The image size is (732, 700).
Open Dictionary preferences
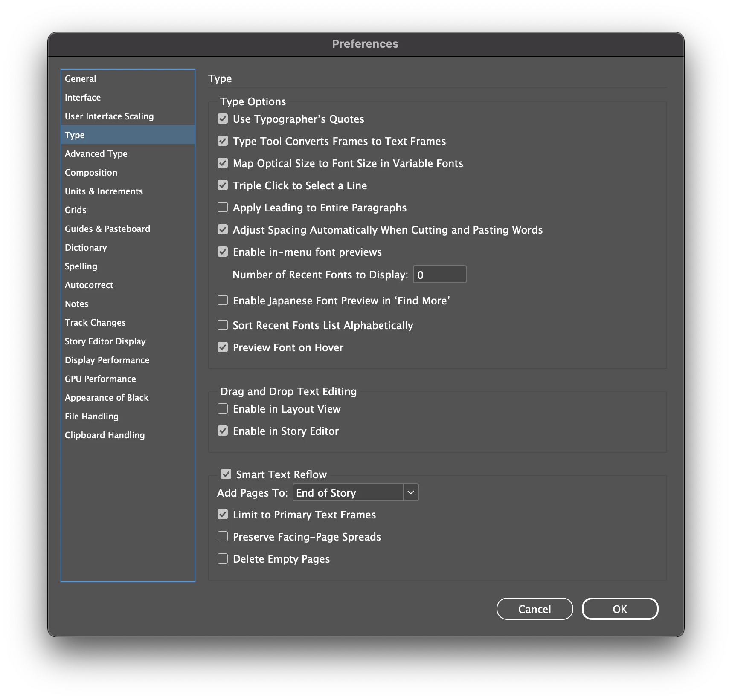coord(128,248)
